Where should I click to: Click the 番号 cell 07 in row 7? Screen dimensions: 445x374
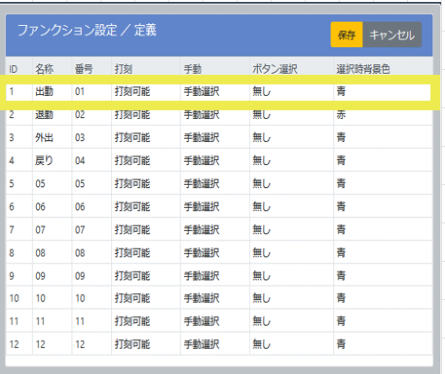tap(91, 230)
